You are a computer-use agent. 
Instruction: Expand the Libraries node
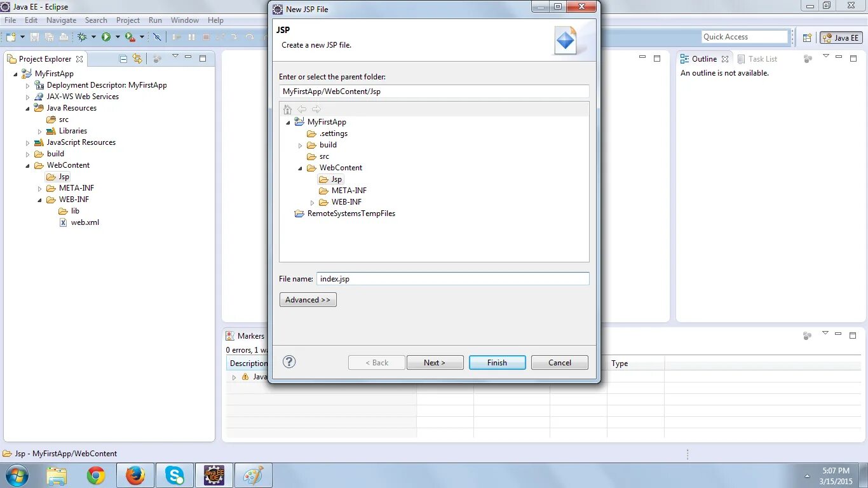point(39,131)
